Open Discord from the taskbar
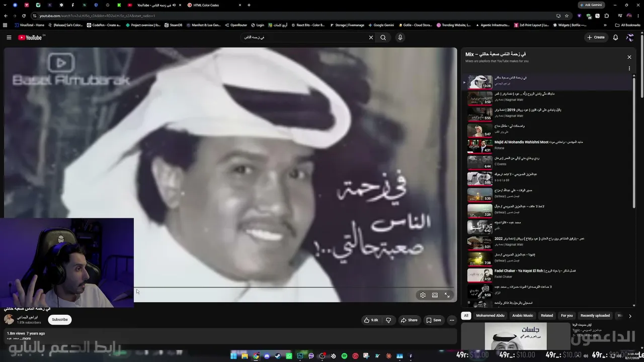 (267, 356)
